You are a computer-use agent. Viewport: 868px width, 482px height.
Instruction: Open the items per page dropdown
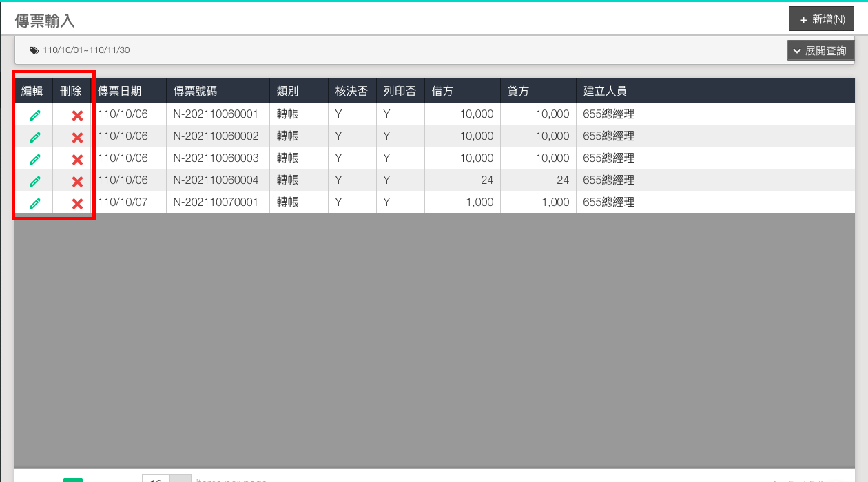(180, 479)
